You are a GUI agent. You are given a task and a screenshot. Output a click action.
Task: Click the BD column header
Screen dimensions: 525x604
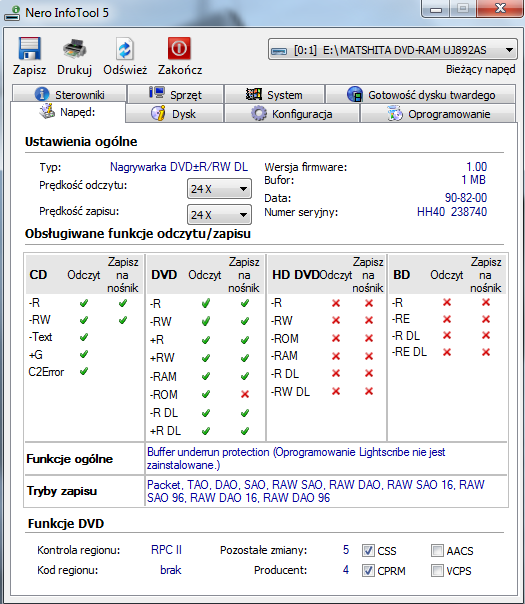coord(401,275)
